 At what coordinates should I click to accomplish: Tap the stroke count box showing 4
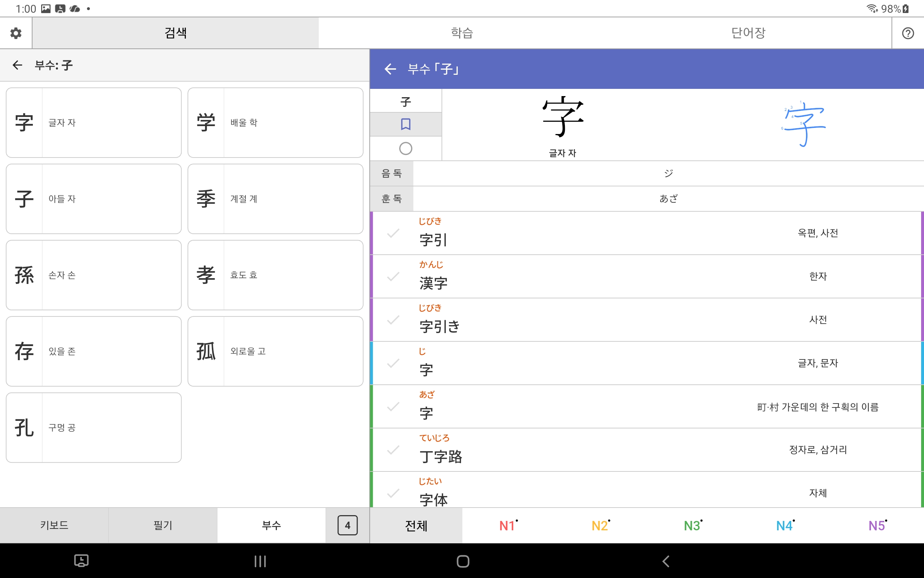tap(348, 525)
